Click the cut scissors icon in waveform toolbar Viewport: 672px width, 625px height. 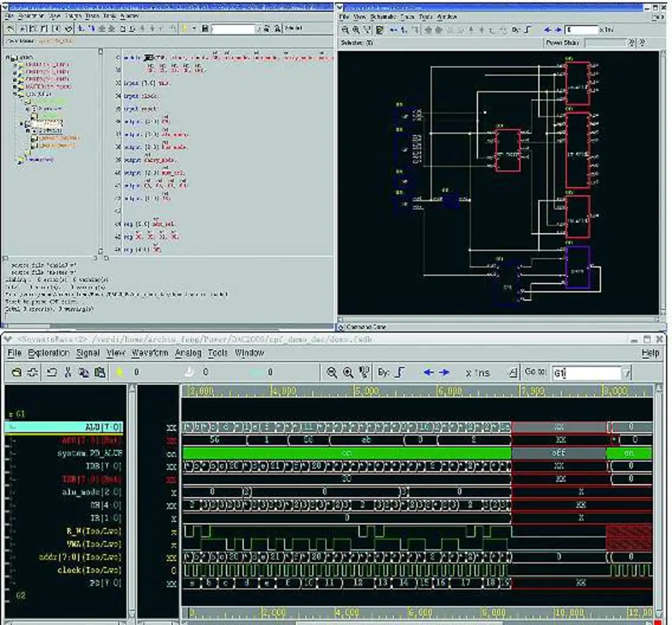coord(68,372)
